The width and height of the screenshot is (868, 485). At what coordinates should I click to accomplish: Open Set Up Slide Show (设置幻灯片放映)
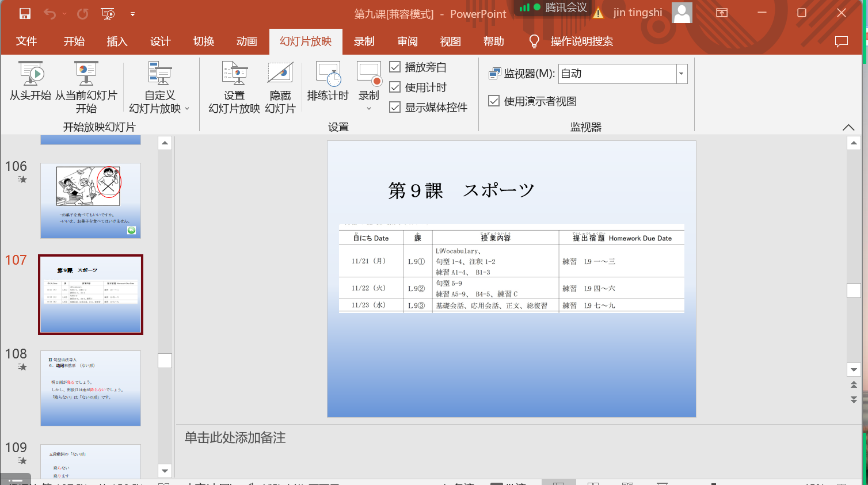coord(234,74)
